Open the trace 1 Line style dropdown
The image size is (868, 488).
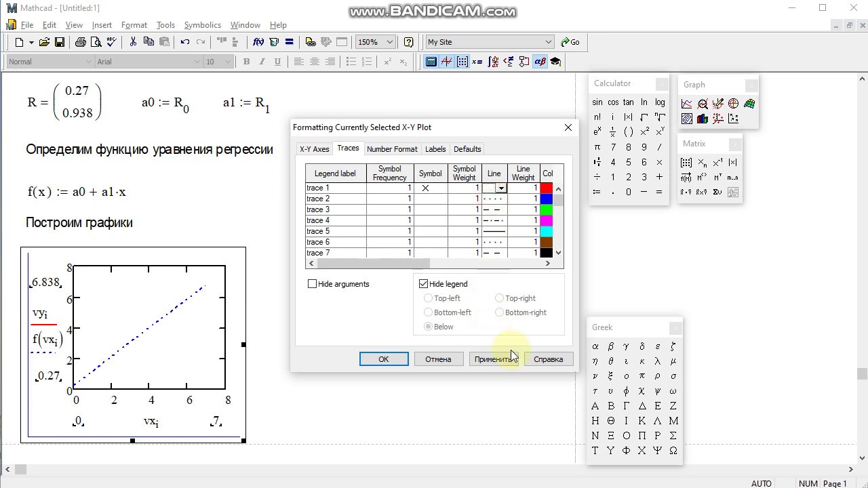pos(501,188)
